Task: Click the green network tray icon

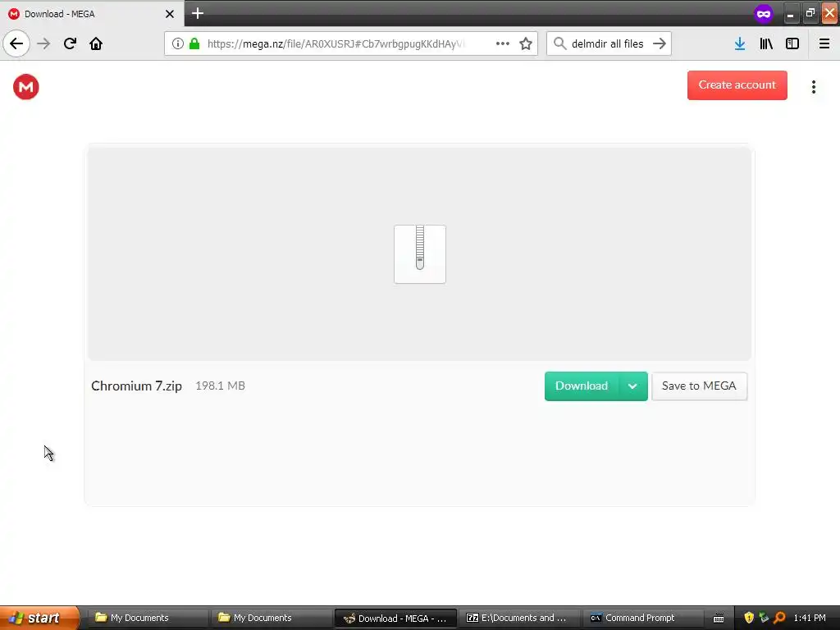Action: (764, 618)
